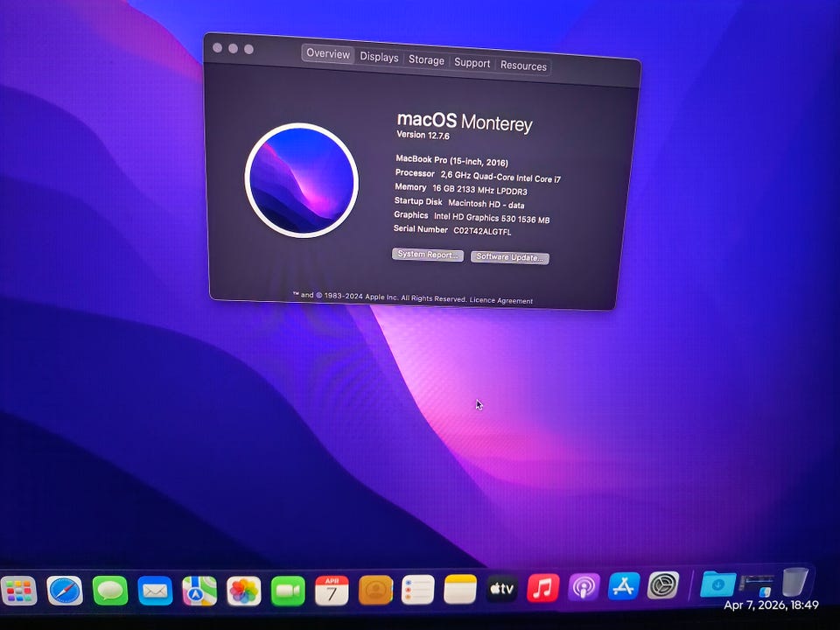Launch Safari from the Dock
This screenshot has height=630, width=840.
[65, 591]
